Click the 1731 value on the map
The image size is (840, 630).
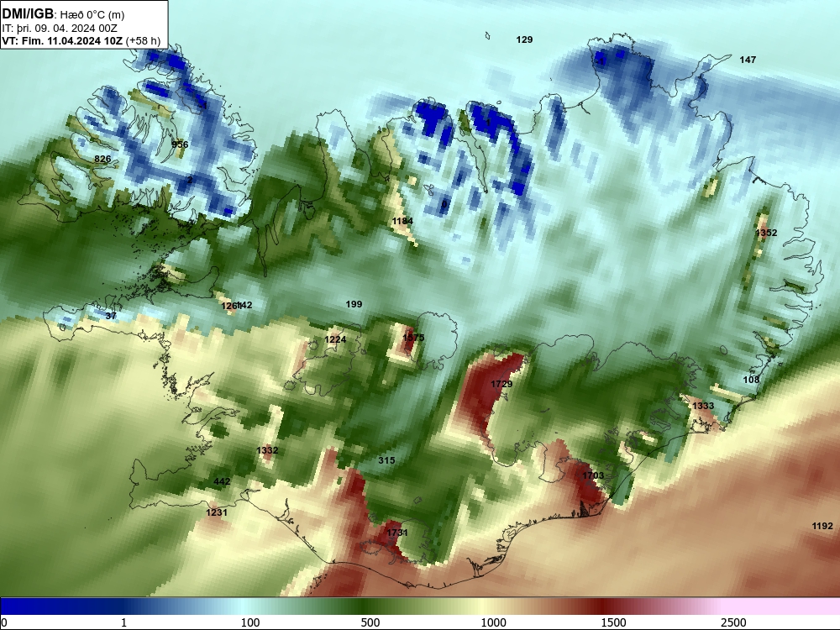coord(397,533)
